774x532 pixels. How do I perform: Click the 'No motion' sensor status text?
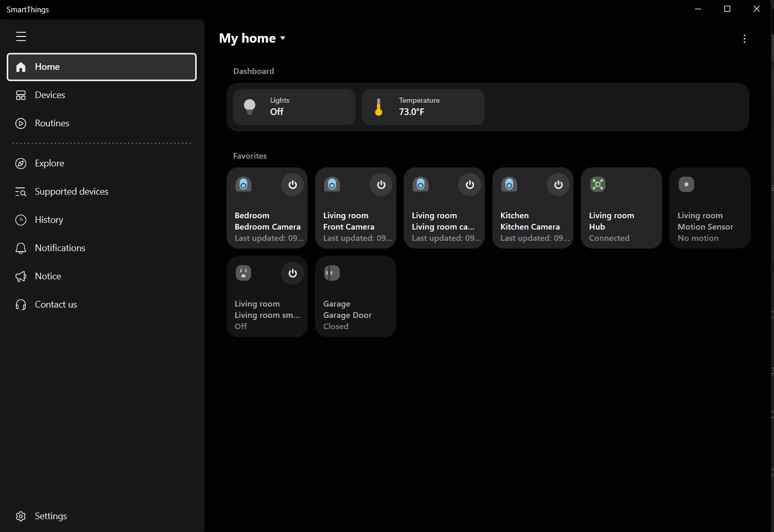click(698, 238)
